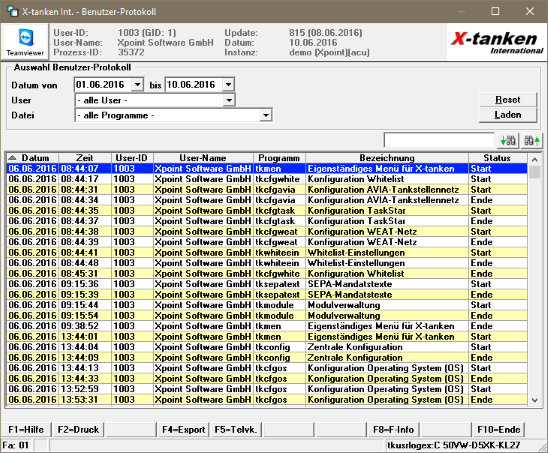The width and height of the screenshot is (548, 453).
Task: Select the 08:44:17 tkcfgwhite log row
Action: tap(267, 179)
